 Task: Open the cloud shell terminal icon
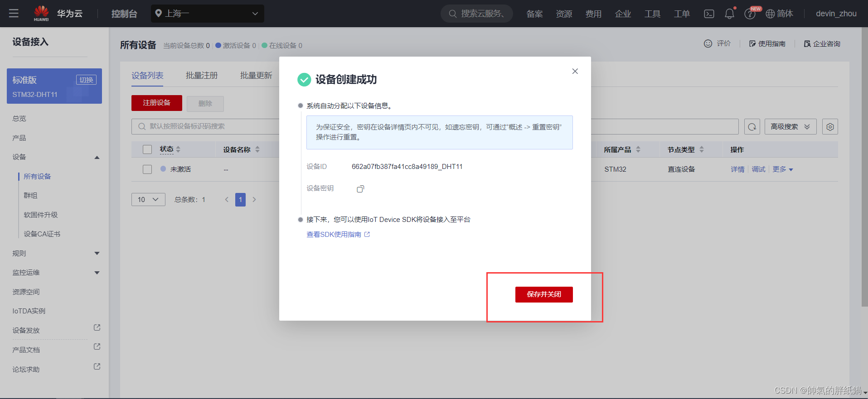[x=709, y=14]
